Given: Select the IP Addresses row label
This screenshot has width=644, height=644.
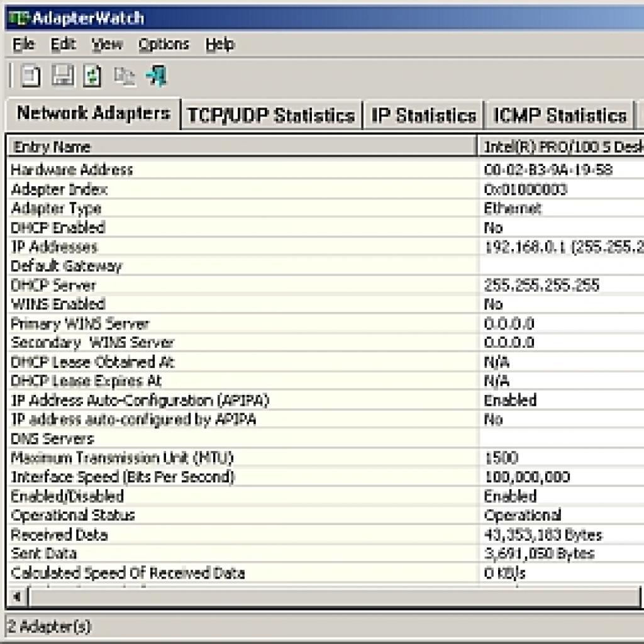Looking at the screenshot, I should pyautogui.click(x=54, y=247).
